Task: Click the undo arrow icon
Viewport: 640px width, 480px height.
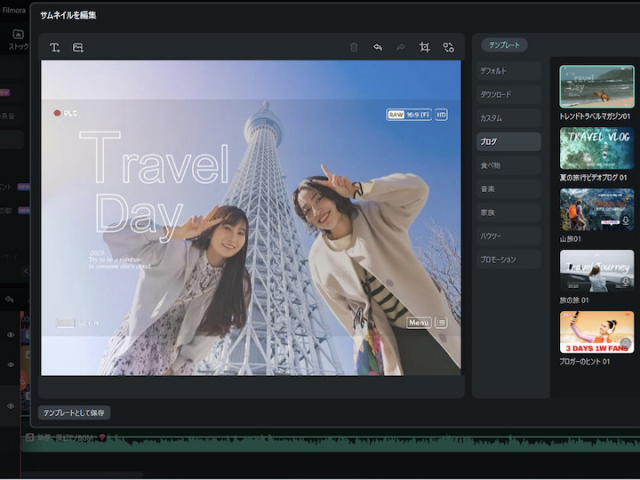Action: coord(378,47)
